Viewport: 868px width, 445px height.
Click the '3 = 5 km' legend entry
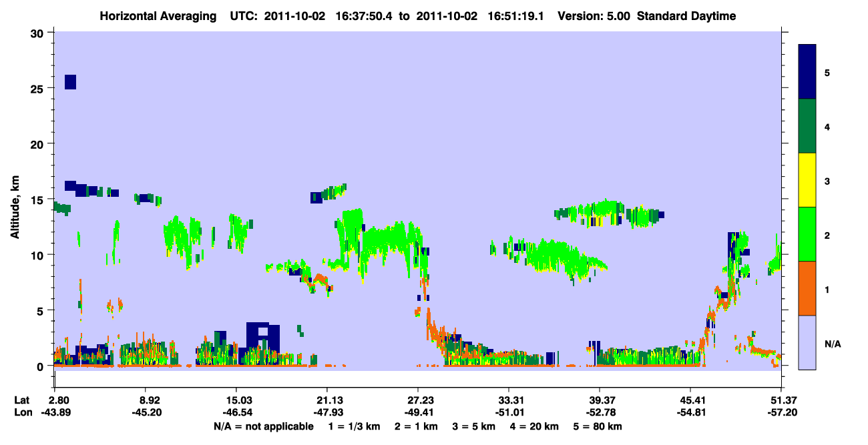pos(475,426)
